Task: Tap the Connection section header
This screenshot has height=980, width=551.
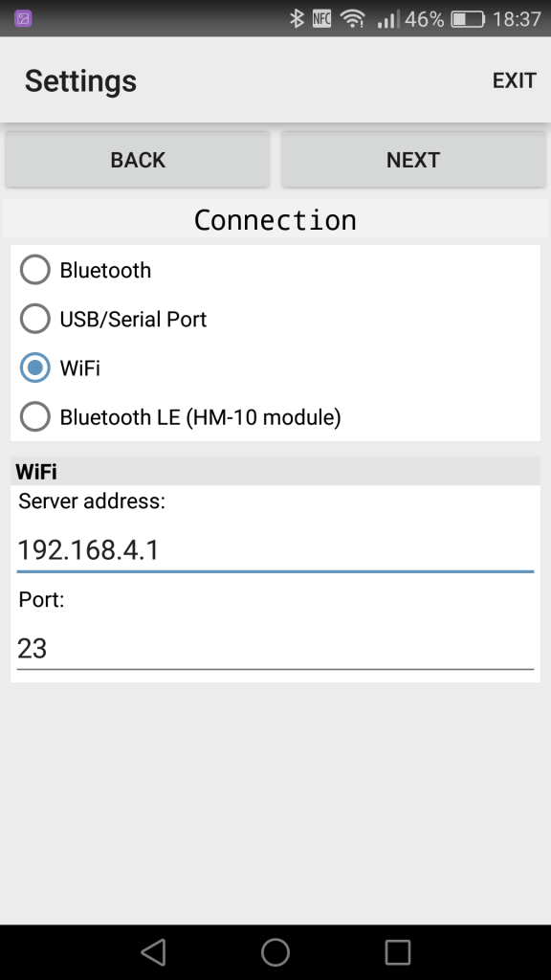Action: 275,219
